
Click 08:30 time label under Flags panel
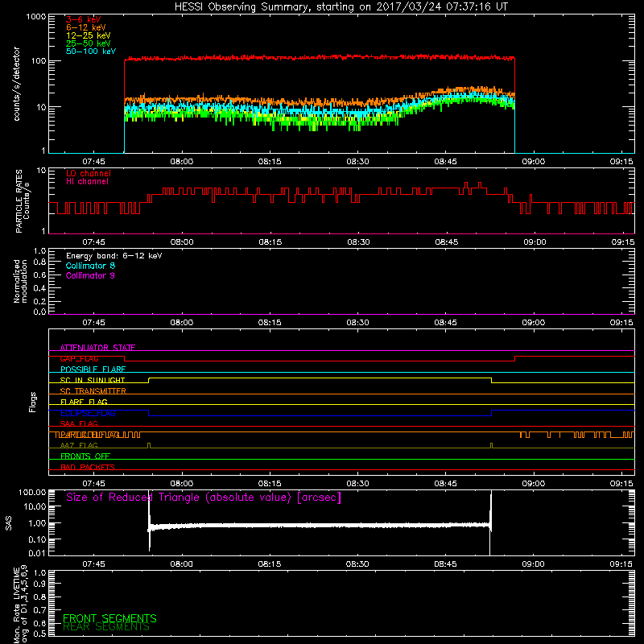(357, 484)
